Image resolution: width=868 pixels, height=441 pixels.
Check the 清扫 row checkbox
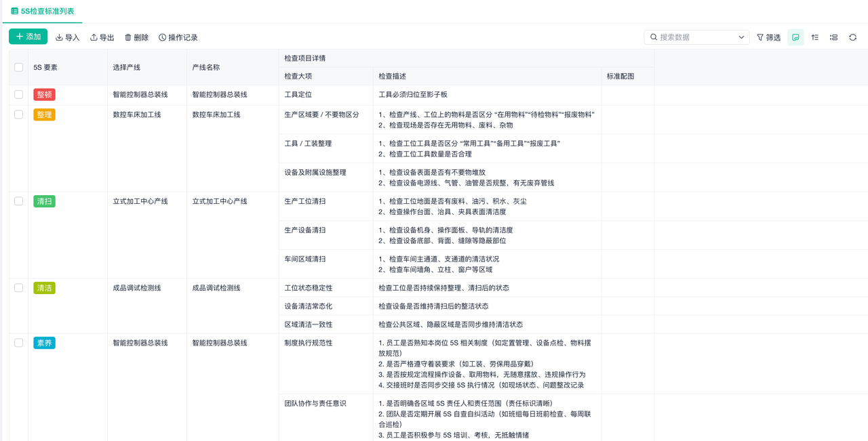point(19,201)
